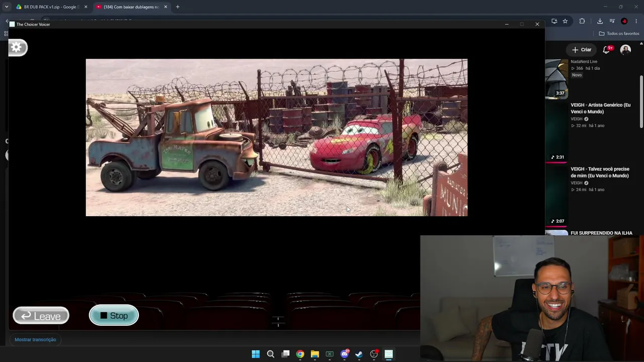This screenshot has height=362, width=644.
Task: Open 'FUI SURPREENDIDO NA ILHA' video
Action: click(x=601, y=233)
